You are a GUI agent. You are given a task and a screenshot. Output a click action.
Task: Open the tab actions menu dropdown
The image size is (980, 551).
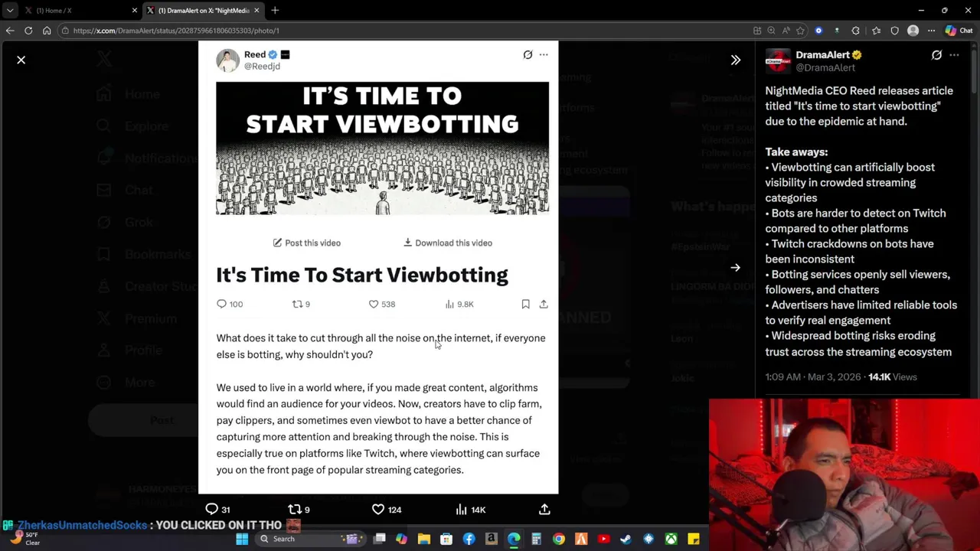pyautogui.click(x=9, y=11)
